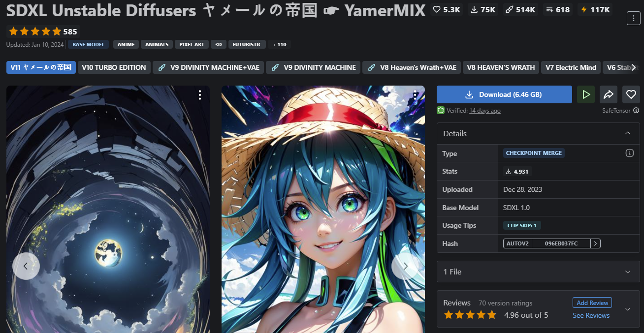644x333 pixels.
Task: Click the Add Review button
Action: click(x=592, y=303)
